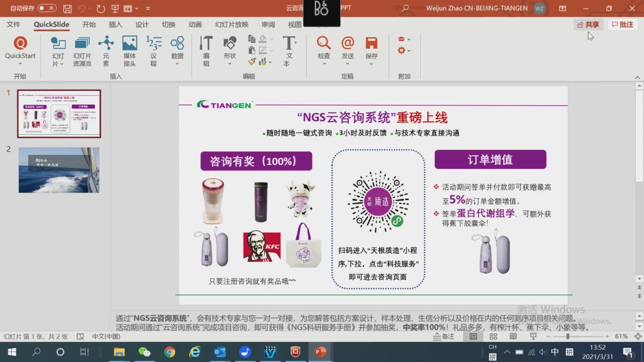
Task: Click the zoom in plus button
Action: (607, 336)
